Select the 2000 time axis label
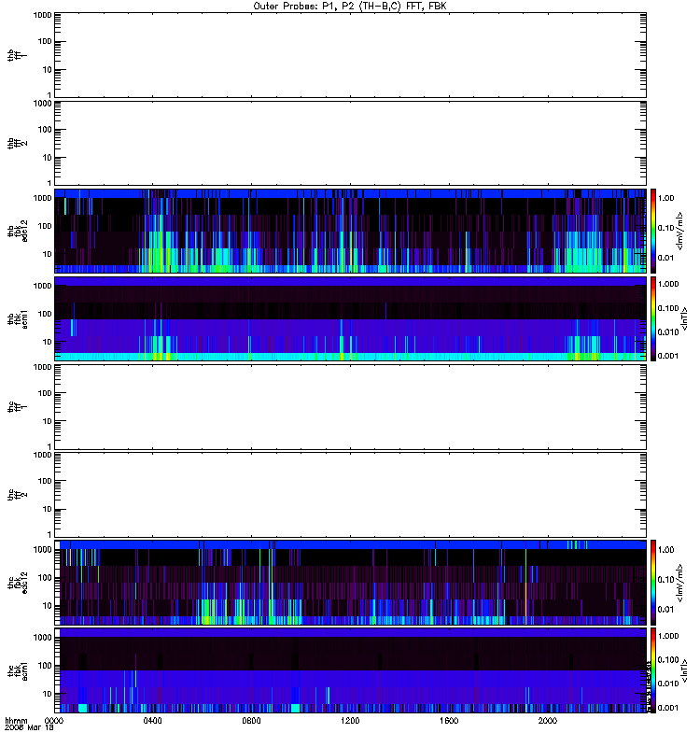700x747 pixels. (548, 721)
